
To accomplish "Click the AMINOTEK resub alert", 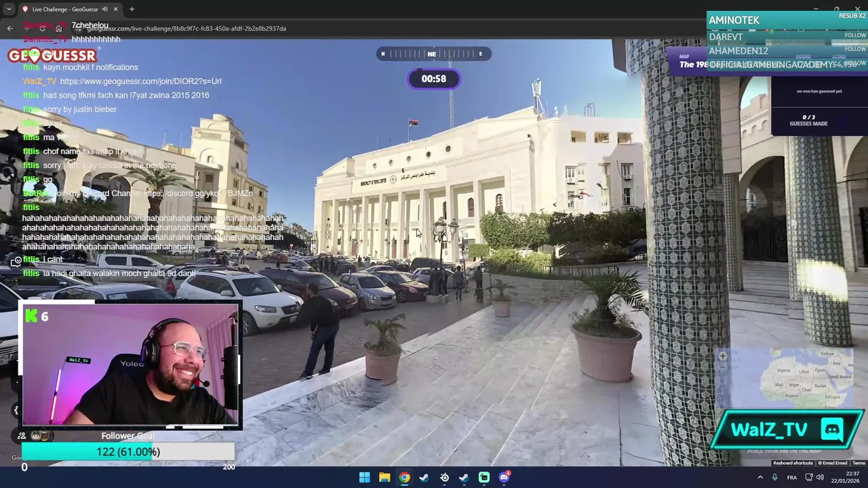I will [787, 20].
